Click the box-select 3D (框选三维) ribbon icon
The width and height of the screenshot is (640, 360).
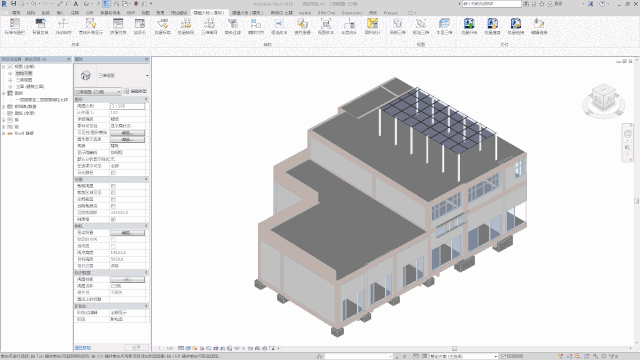pos(421,24)
